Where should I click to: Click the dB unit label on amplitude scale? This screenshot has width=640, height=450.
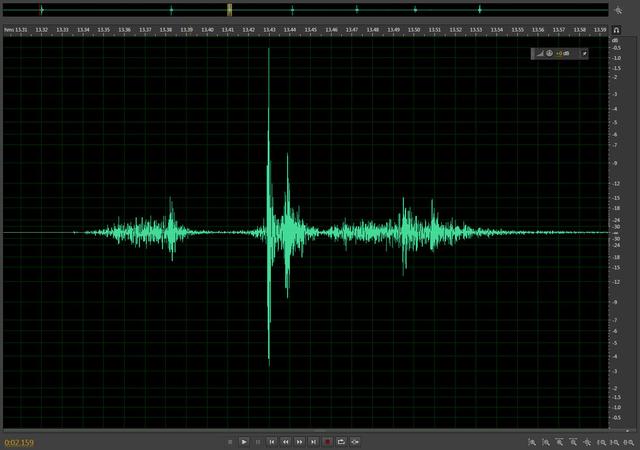click(615, 40)
